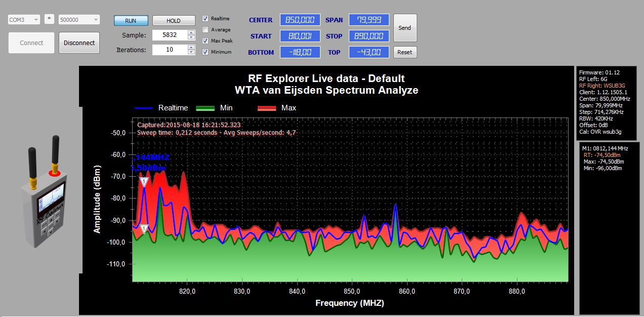Image resolution: width=644 pixels, height=317 pixels.
Task: Select the upper marker 1 triangle on the peak
Action: click(144, 181)
